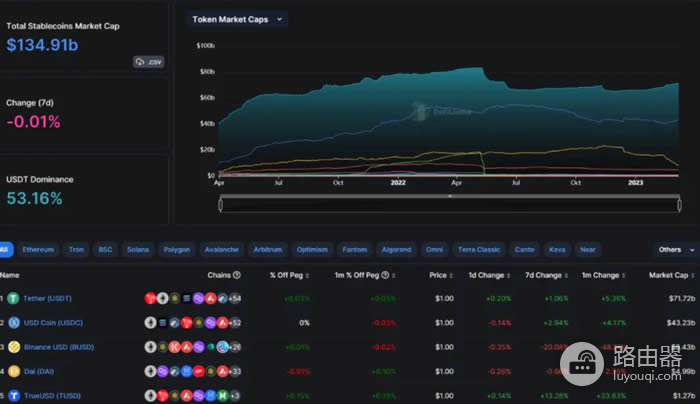This screenshot has height=404, width=700.
Task: Click Tether's $71.72b market cap value
Action: coord(682,298)
